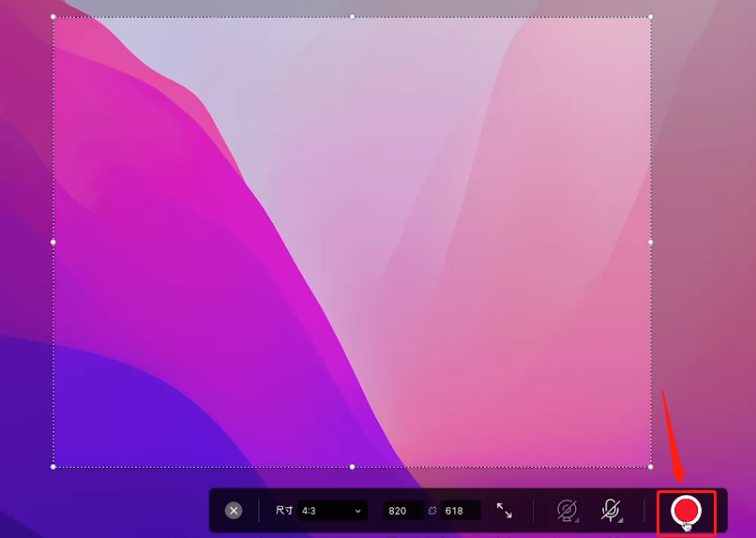Screen dimensions: 756x538
Task: Click the width field showing 820
Action: coord(403,511)
